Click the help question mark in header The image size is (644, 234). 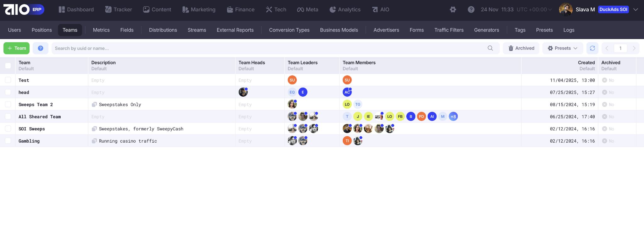pos(471,9)
